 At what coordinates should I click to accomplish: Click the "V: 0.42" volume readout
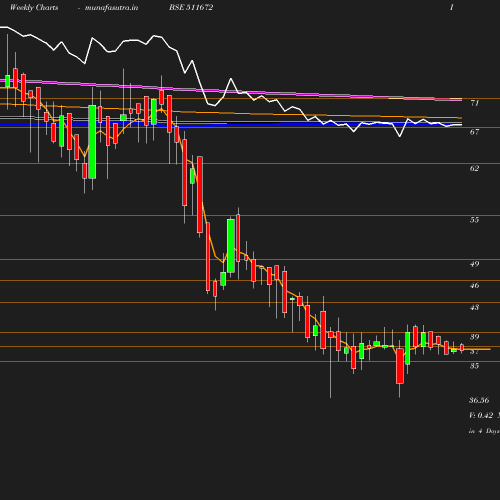click(481, 416)
